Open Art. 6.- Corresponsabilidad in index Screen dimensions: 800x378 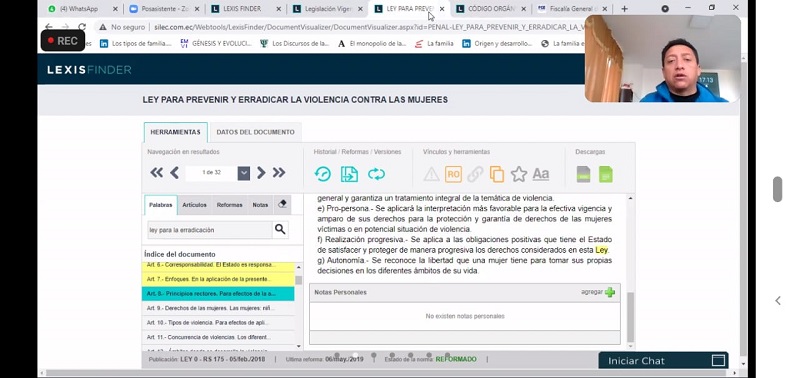point(218,265)
